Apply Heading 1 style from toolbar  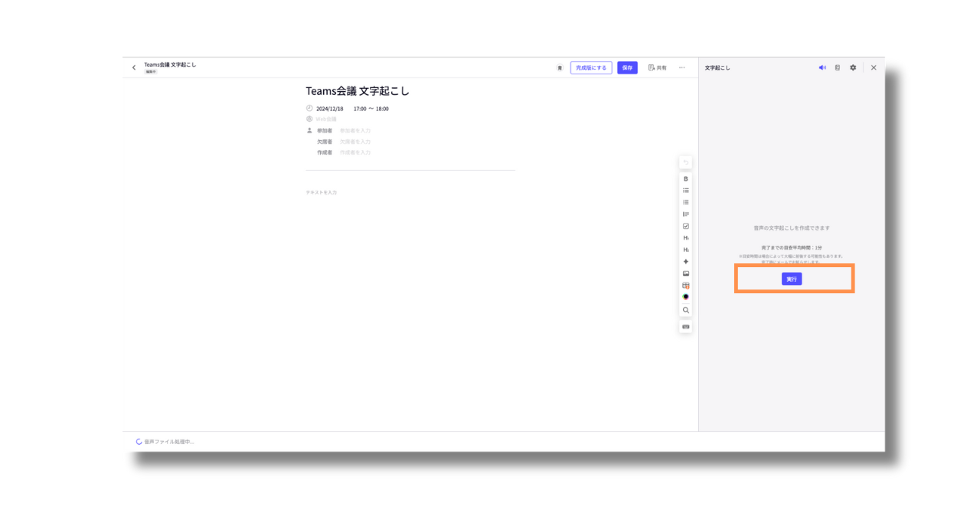pos(685,238)
